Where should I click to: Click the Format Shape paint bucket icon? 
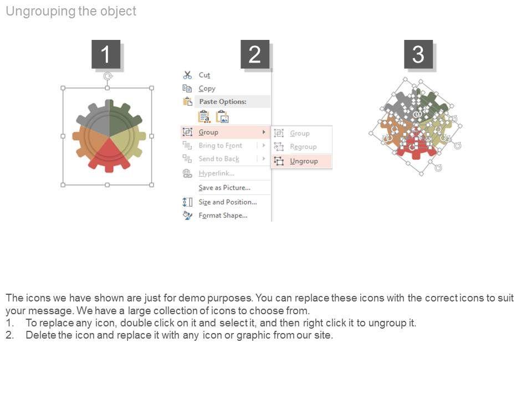click(x=187, y=216)
